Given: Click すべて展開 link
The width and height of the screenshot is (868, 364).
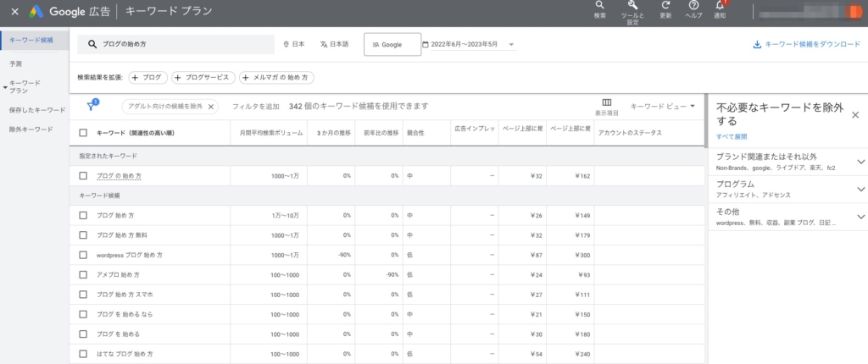Looking at the screenshot, I should (x=732, y=136).
